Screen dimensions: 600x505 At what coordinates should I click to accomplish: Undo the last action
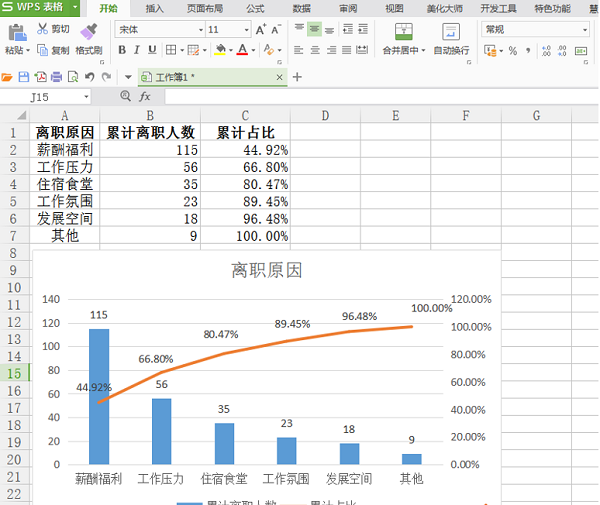[90, 76]
